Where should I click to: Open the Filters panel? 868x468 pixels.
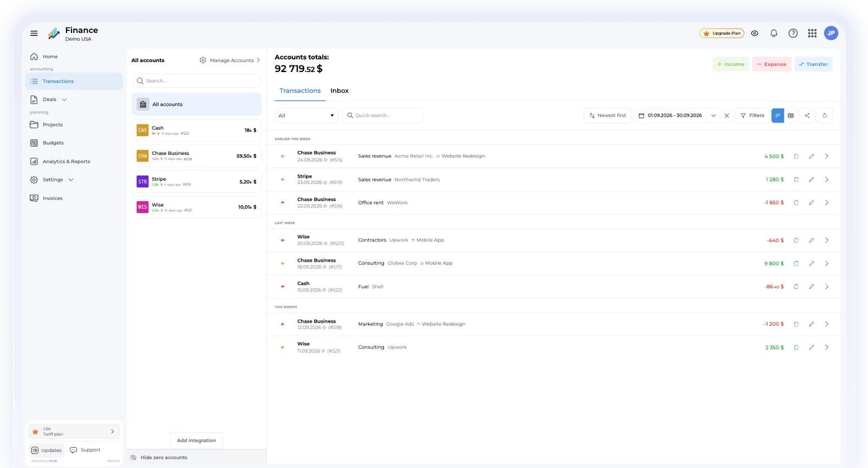pyautogui.click(x=752, y=116)
